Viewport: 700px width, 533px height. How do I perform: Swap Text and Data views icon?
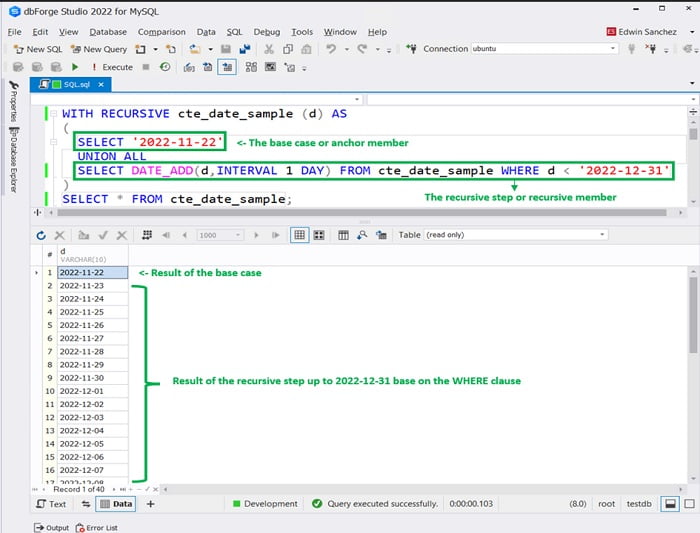[x=86, y=504]
